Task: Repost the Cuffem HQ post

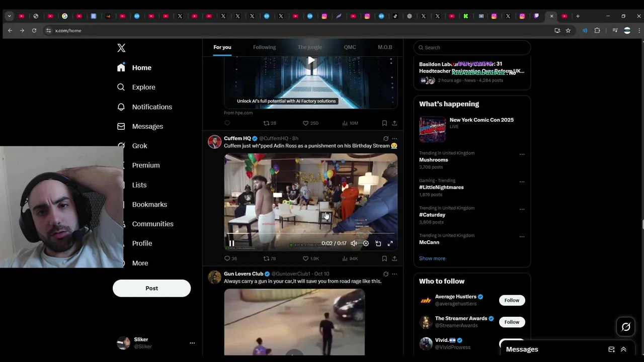Action: pyautogui.click(x=270, y=258)
